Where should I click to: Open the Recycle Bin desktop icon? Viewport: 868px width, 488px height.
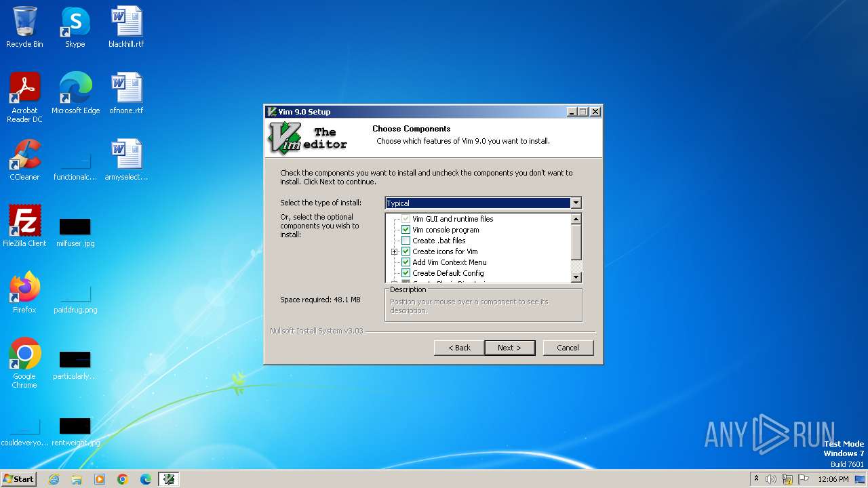pos(24,27)
